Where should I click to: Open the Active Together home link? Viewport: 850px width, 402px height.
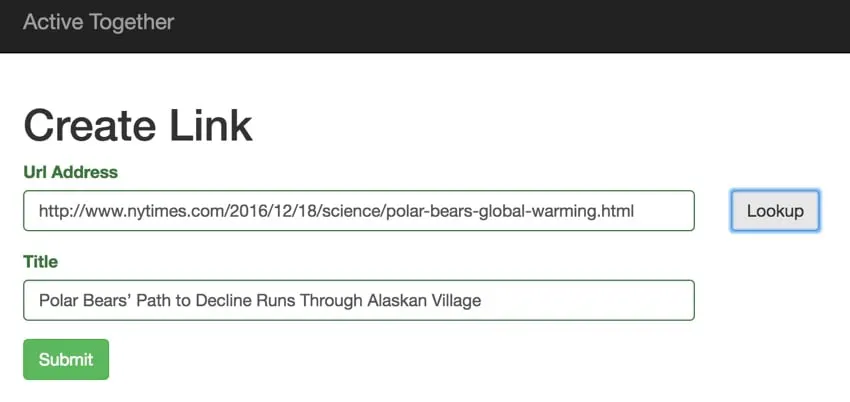click(x=98, y=22)
